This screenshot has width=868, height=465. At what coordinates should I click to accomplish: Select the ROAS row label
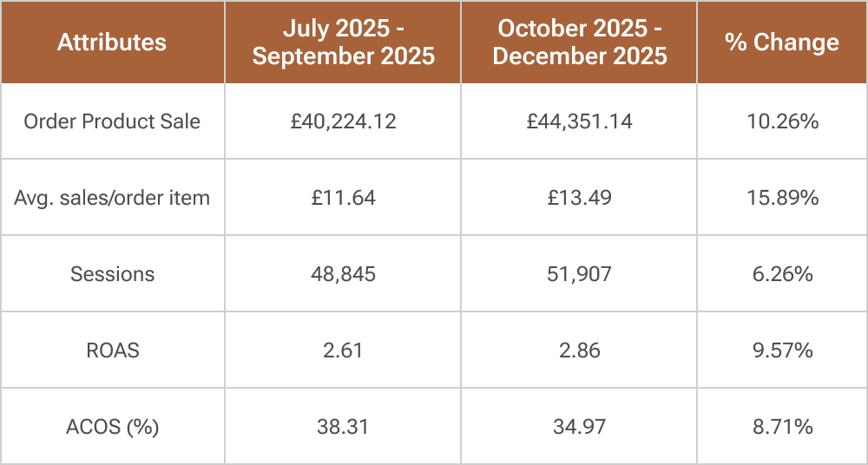pyautogui.click(x=112, y=350)
